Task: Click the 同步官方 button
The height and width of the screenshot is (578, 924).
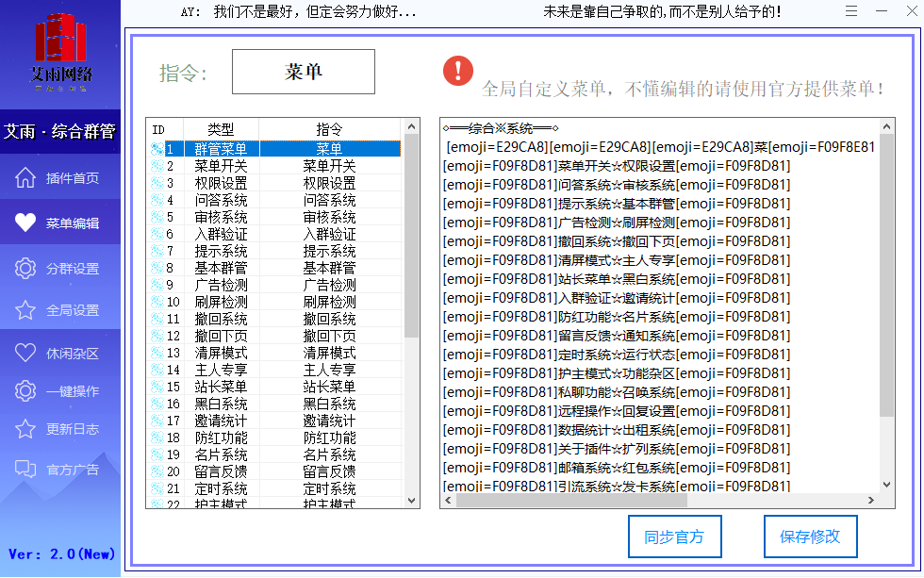Action: tap(674, 537)
